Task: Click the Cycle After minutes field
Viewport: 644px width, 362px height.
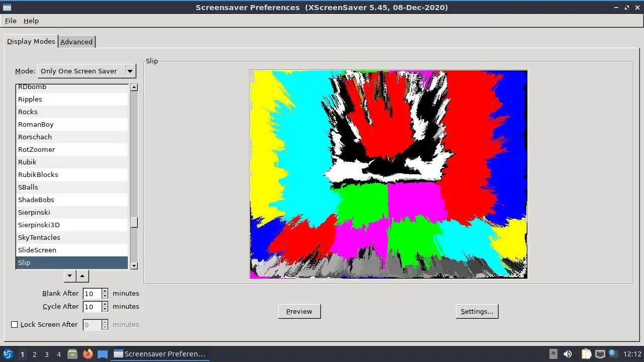Action: [x=92, y=307]
